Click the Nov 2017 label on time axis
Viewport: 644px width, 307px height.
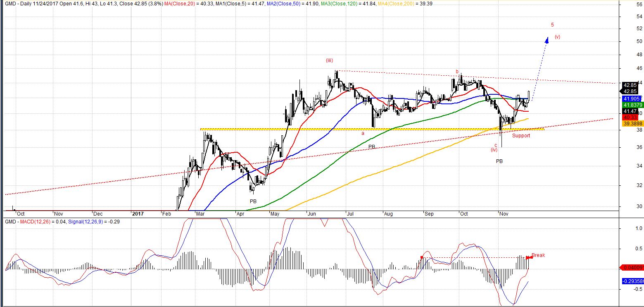point(504,214)
